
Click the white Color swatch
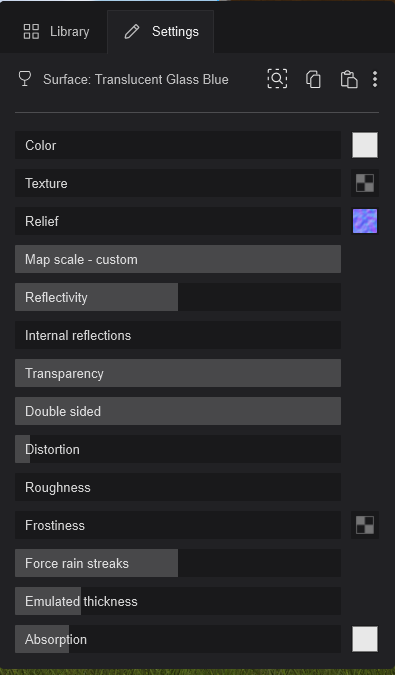tap(365, 145)
